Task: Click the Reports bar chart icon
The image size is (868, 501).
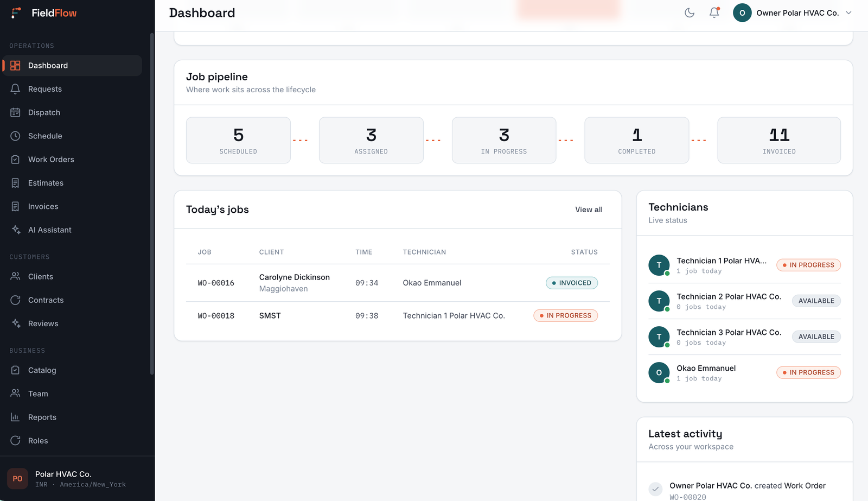Action: [15, 417]
